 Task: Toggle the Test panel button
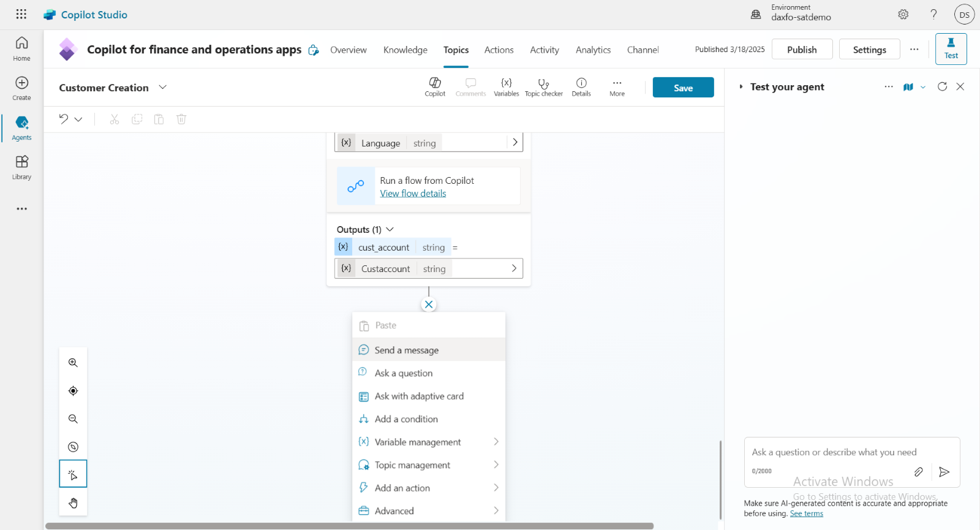point(951,49)
